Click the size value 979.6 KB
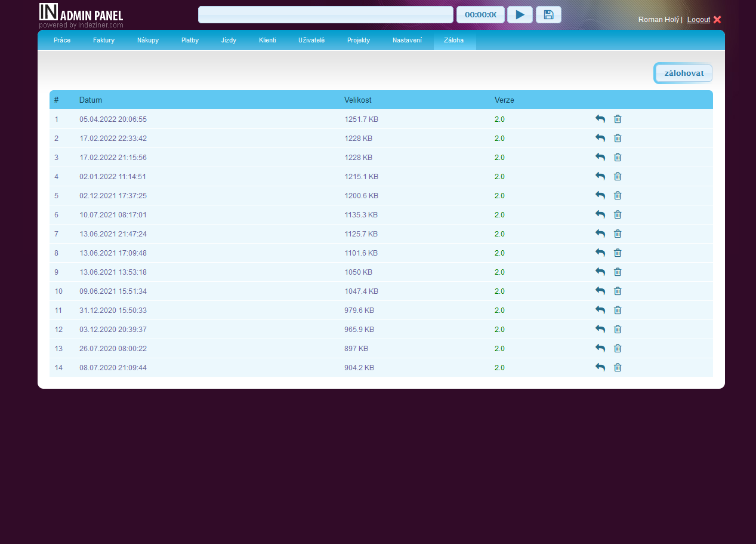The height and width of the screenshot is (544, 756). click(359, 310)
